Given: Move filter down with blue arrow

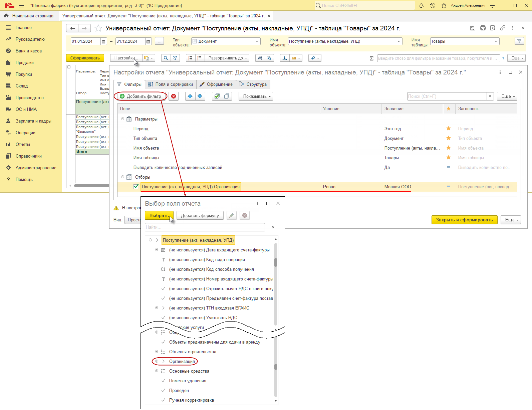Looking at the screenshot, I should [200, 96].
